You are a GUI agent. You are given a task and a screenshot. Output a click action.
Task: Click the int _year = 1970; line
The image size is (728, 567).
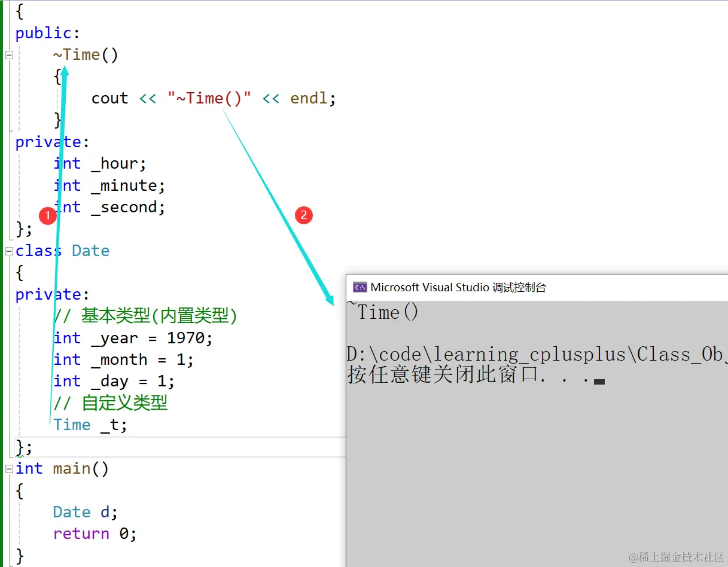[x=133, y=339]
